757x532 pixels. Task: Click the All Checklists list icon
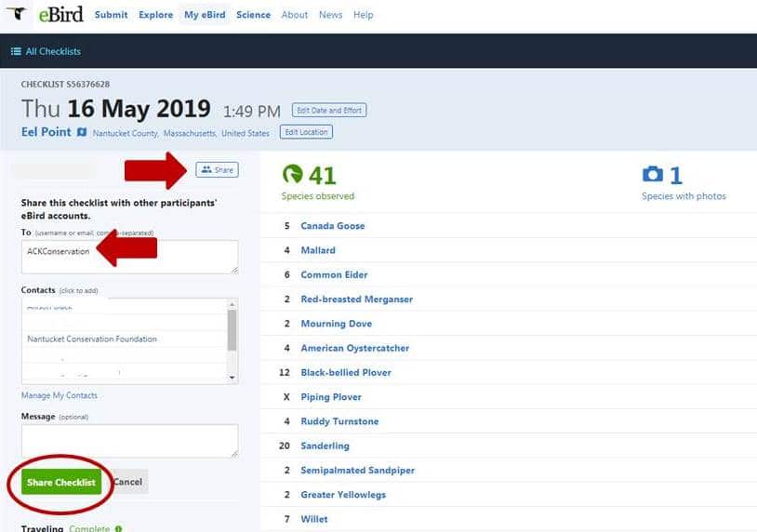point(16,51)
